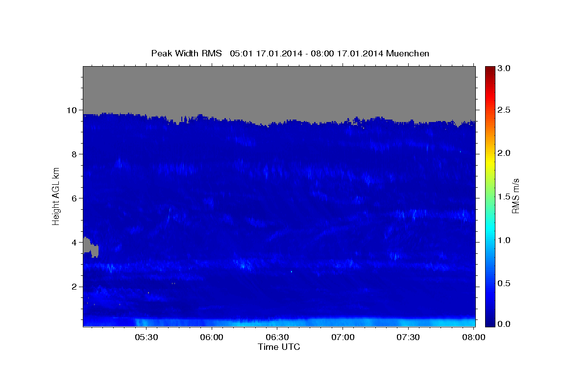Screen dimensions: 588x392
Task: Select the 07:30 time axis label
Action: [408, 338]
